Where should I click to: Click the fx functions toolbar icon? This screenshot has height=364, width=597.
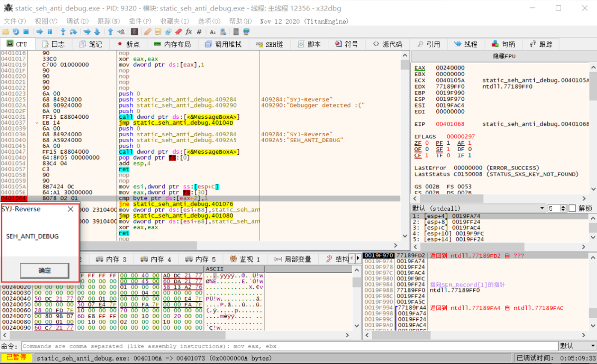pyautogui.click(x=189, y=32)
